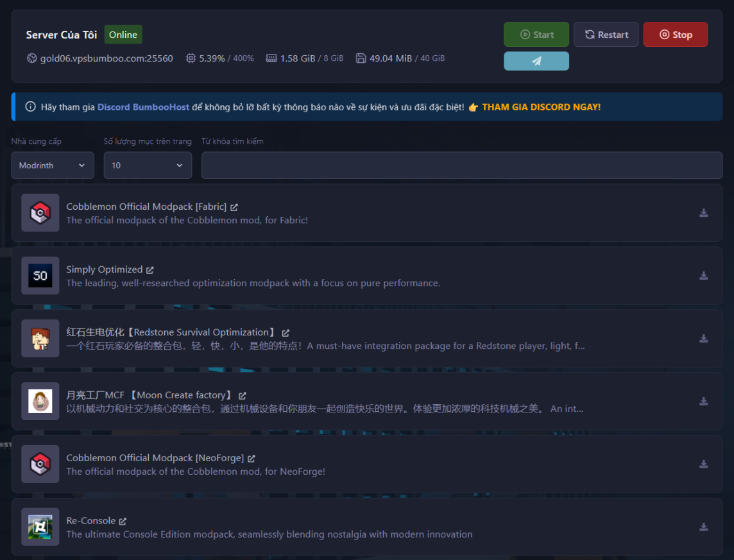This screenshot has width=734, height=560.
Task: Open Simply Optimized via its external link icon
Action: (x=149, y=269)
